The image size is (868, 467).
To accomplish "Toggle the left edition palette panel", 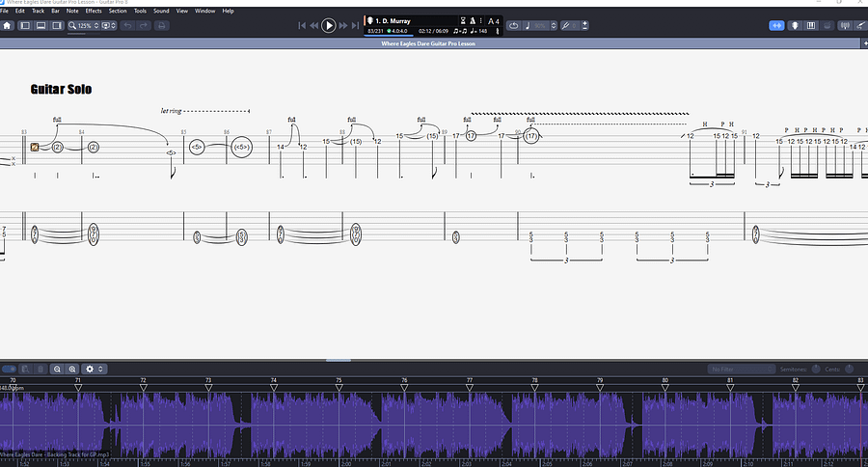I will click(x=25, y=25).
